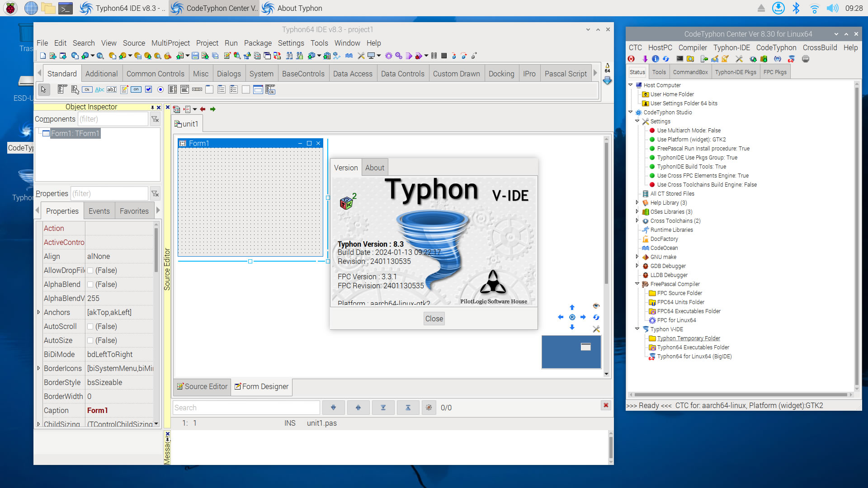This screenshot has width=868, height=488.
Task: Click the Search input field
Action: point(246,408)
